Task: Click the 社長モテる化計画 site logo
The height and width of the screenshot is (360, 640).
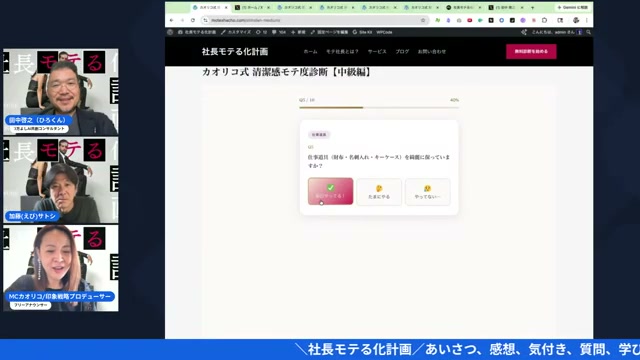Action: (x=235, y=51)
